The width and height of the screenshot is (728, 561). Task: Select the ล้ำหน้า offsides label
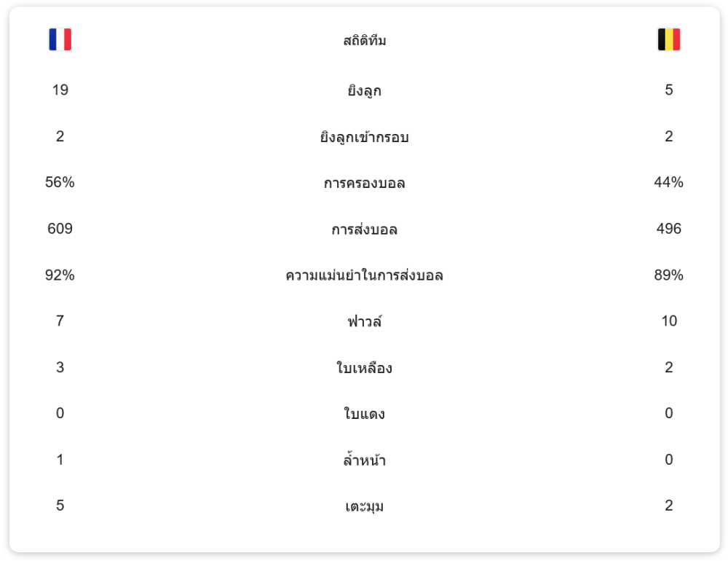(364, 460)
